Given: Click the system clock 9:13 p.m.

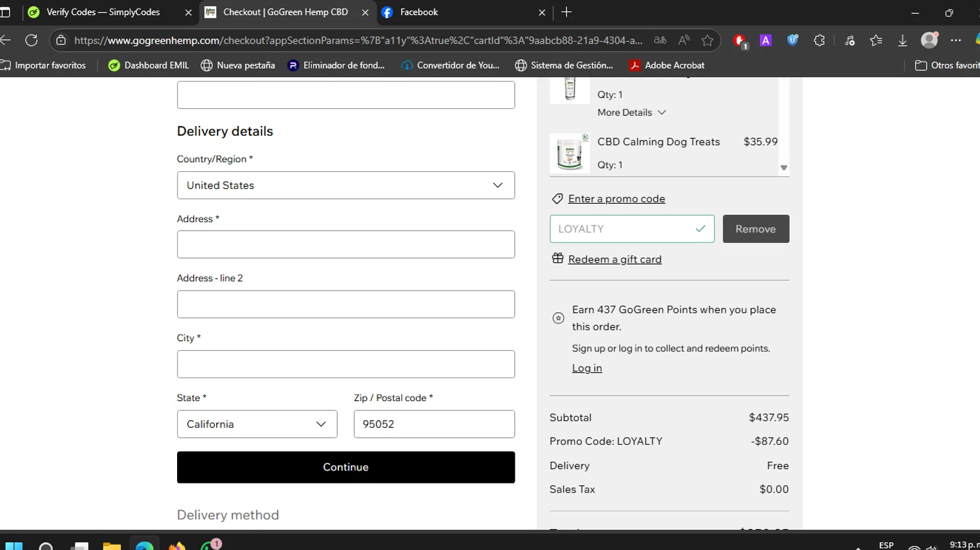Looking at the screenshot, I should [x=964, y=545].
